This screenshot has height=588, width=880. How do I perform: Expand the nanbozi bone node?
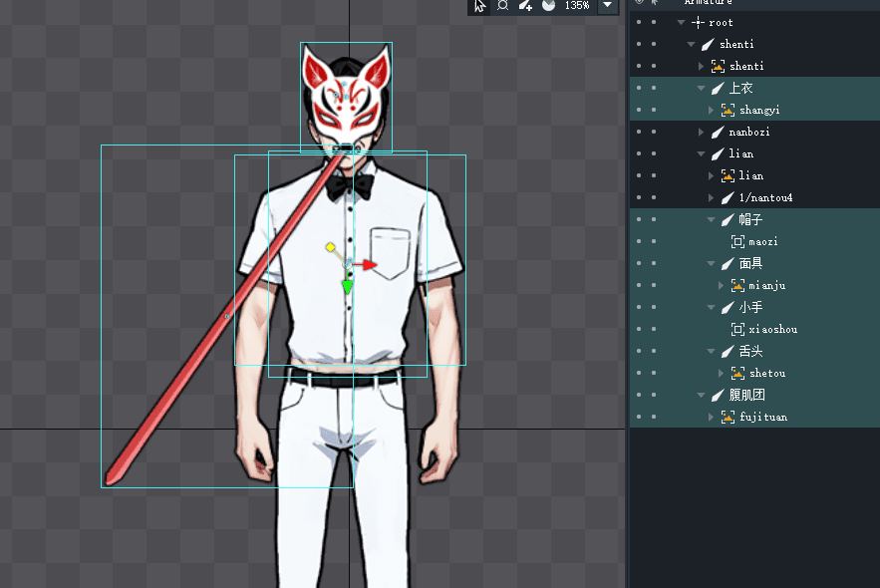click(x=702, y=132)
